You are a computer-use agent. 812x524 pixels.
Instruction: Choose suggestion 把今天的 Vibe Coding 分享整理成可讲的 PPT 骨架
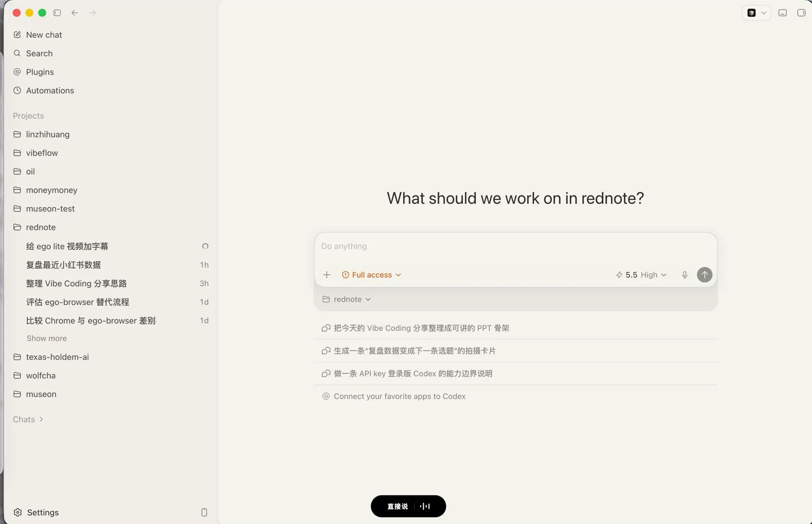tap(516, 328)
